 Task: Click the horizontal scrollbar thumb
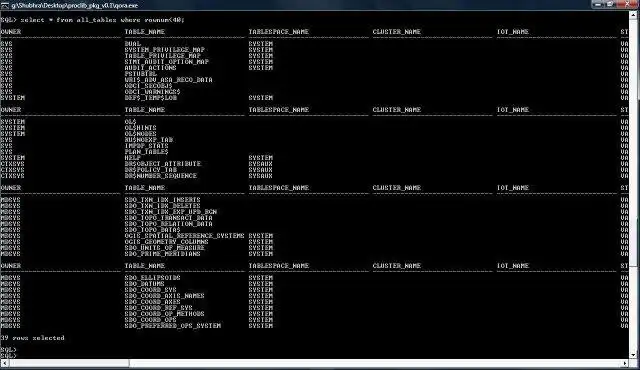click(x=69, y=363)
